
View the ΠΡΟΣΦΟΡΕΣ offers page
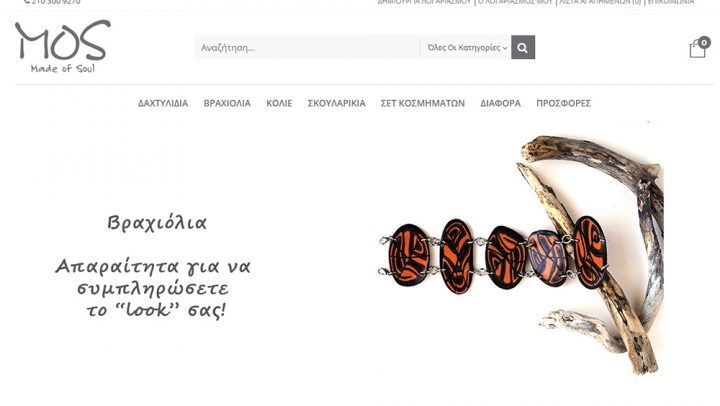pos(563,103)
